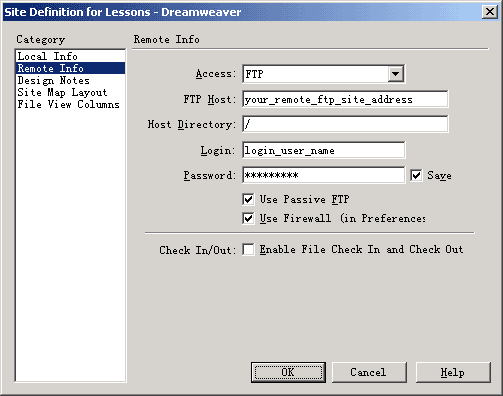Uncheck the Save password checkbox
This screenshot has width=503, height=396.
click(x=416, y=175)
